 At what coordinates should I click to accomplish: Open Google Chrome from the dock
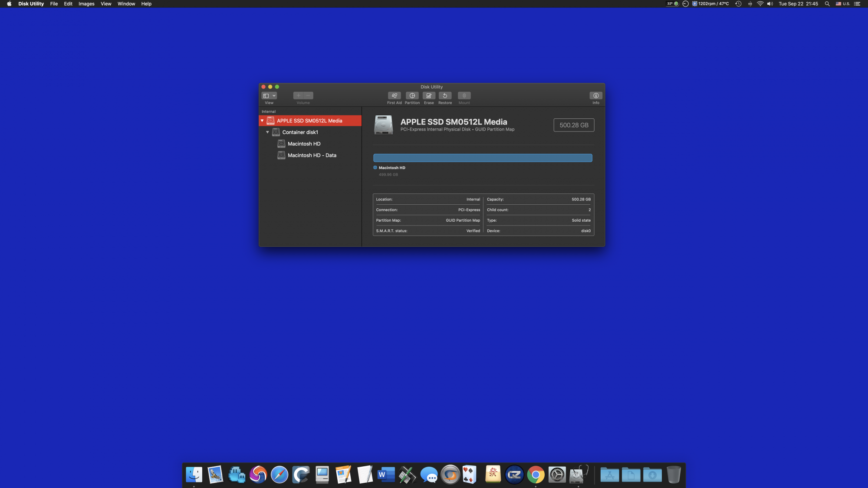tap(536, 475)
